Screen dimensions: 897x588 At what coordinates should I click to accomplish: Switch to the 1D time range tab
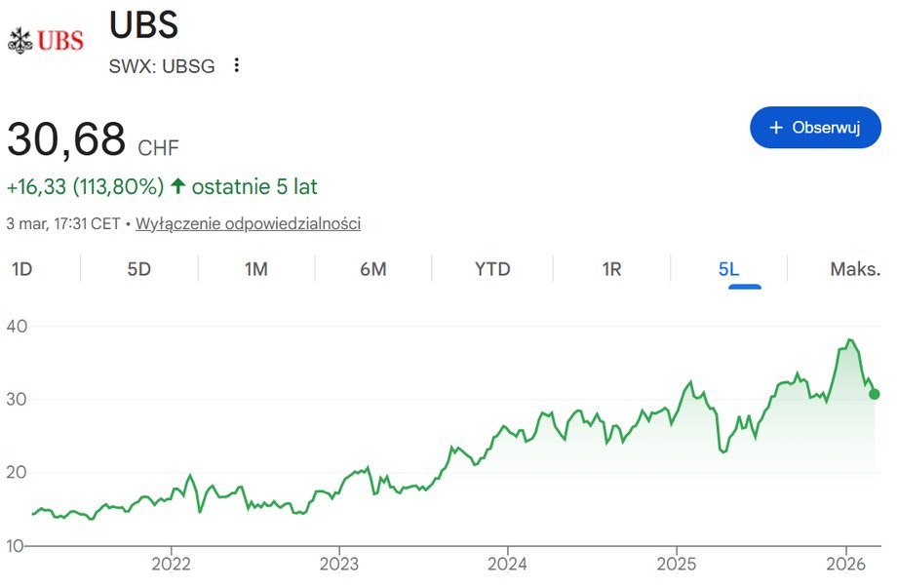point(20,268)
